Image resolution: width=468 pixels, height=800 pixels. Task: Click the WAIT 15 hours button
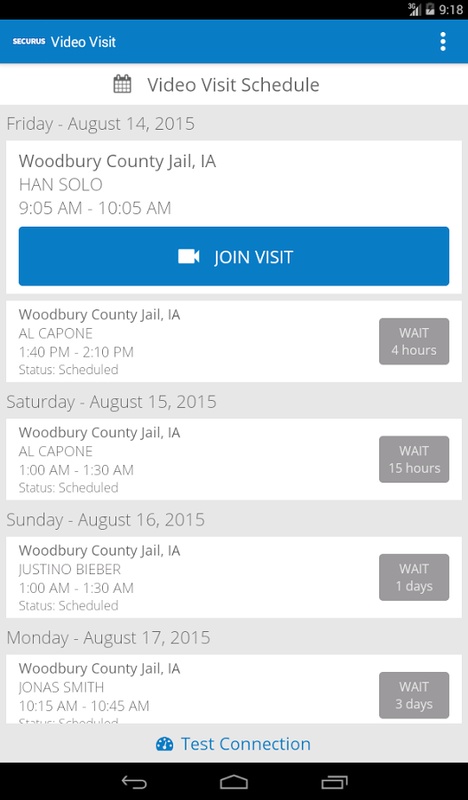point(414,459)
